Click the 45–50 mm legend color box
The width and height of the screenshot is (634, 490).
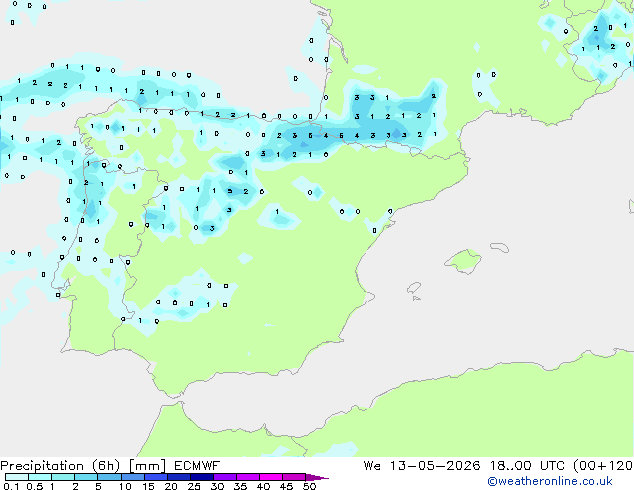click(x=294, y=477)
